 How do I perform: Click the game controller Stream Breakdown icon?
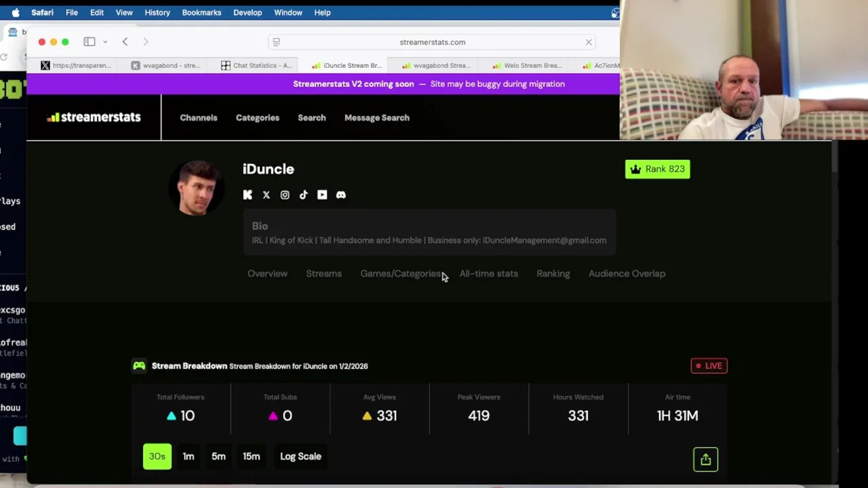tap(139, 366)
